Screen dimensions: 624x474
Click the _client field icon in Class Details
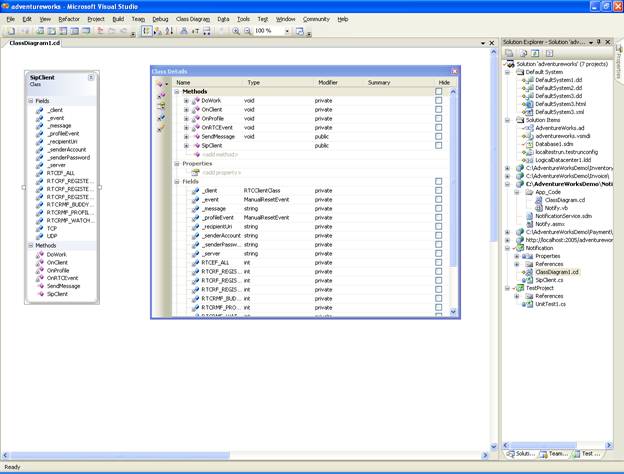[x=195, y=191]
